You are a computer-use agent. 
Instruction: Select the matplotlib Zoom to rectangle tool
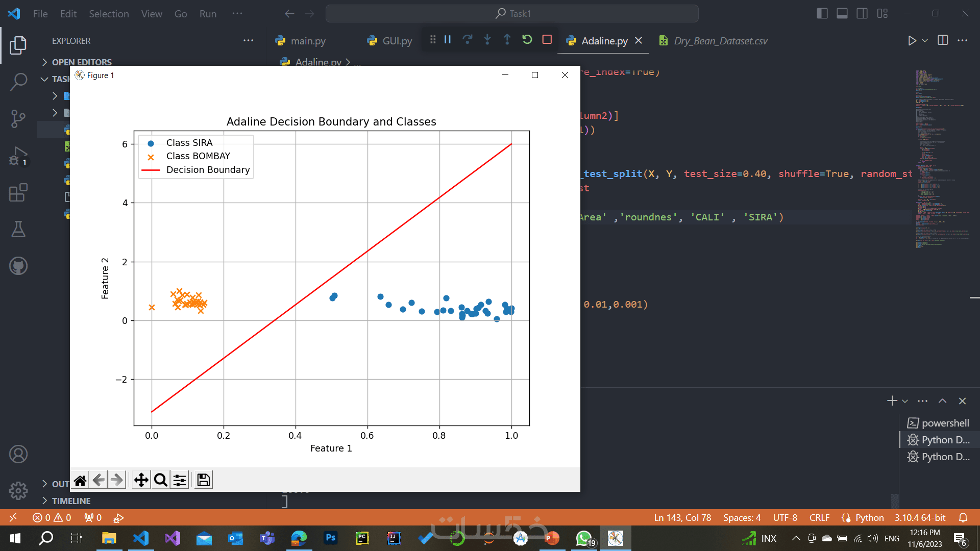pos(160,480)
